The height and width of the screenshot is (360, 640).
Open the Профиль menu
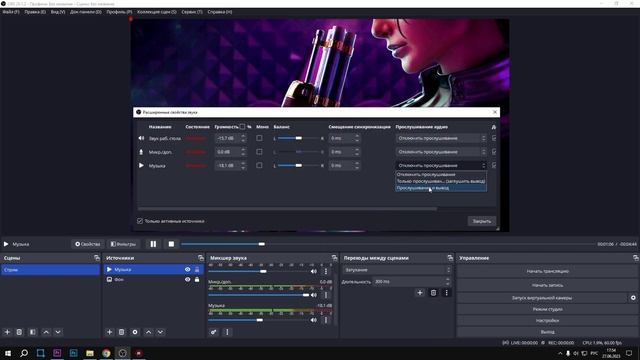[119, 12]
